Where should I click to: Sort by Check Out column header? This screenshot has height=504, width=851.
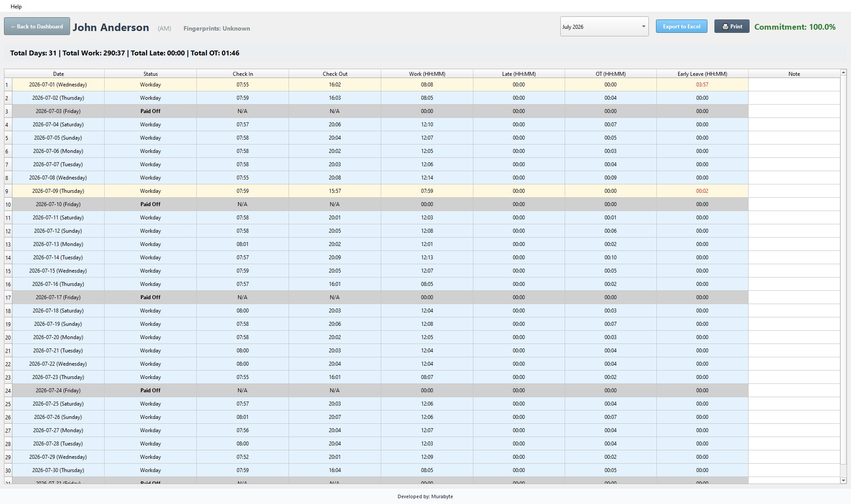click(x=335, y=74)
